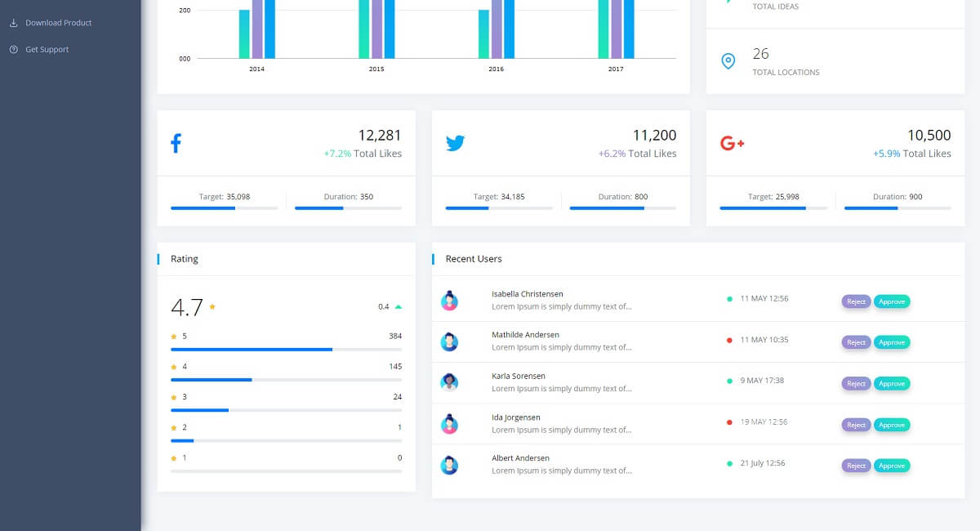
Task: Click the timestamp 11 MAY 12:56
Action: point(764,299)
